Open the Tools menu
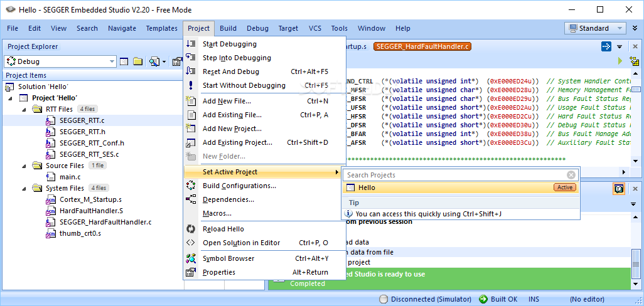644x306 pixels. point(339,28)
